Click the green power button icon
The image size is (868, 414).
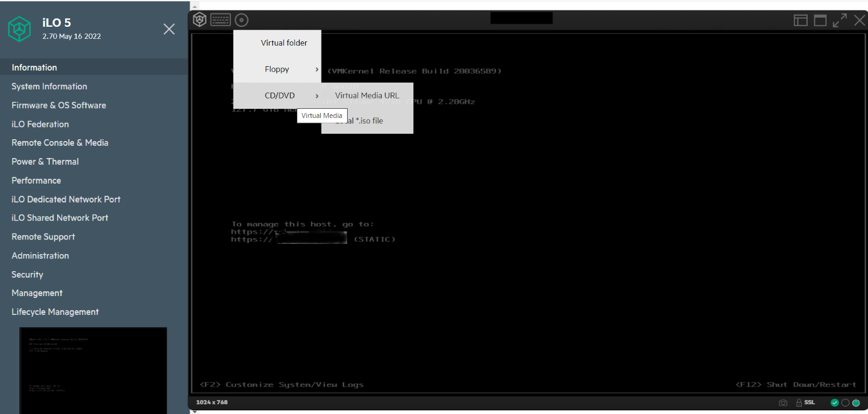click(x=856, y=402)
